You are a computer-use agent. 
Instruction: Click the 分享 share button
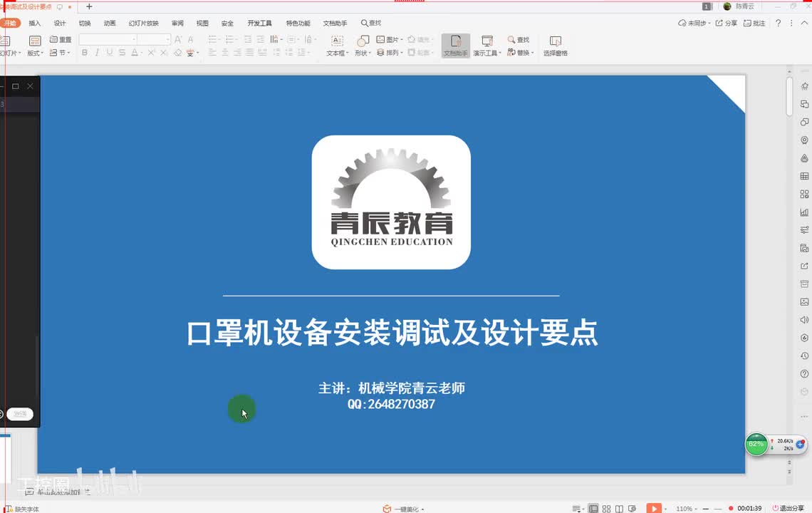coord(726,24)
